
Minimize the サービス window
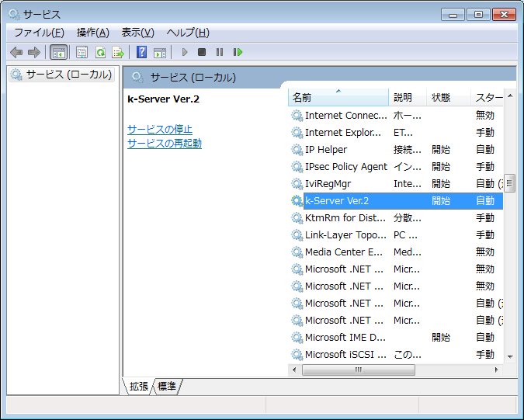pos(453,15)
